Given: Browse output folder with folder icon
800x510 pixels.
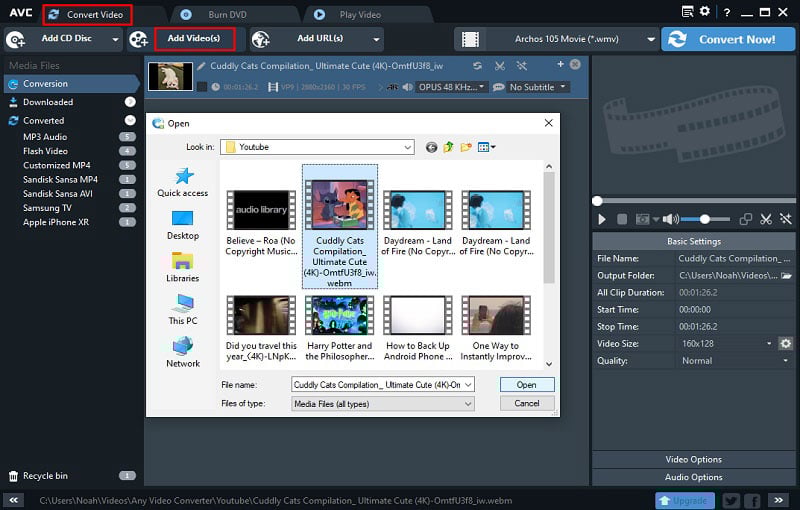Looking at the screenshot, I should pos(786,275).
